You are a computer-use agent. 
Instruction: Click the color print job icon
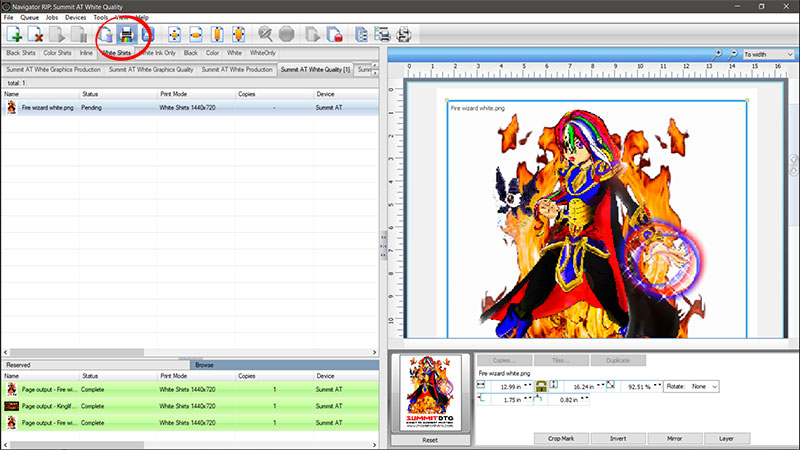tap(127, 34)
